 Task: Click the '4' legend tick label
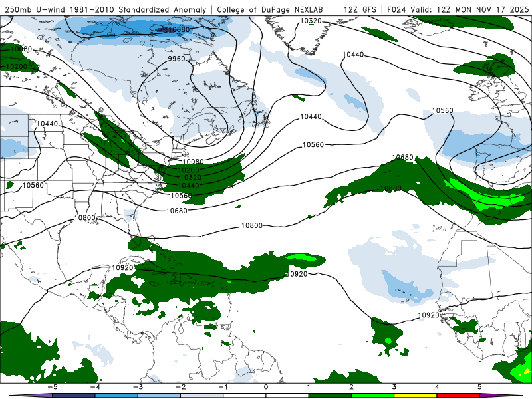point(437,387)
